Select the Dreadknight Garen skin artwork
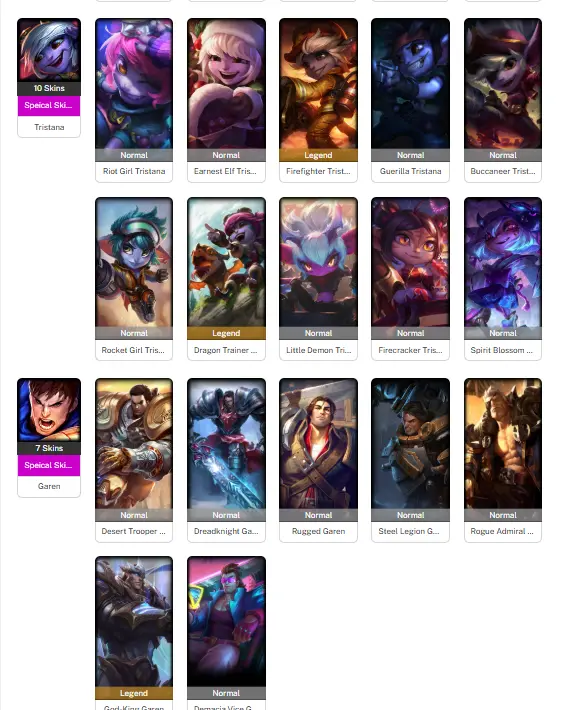The image size is (579, 710). pos(226,444)
